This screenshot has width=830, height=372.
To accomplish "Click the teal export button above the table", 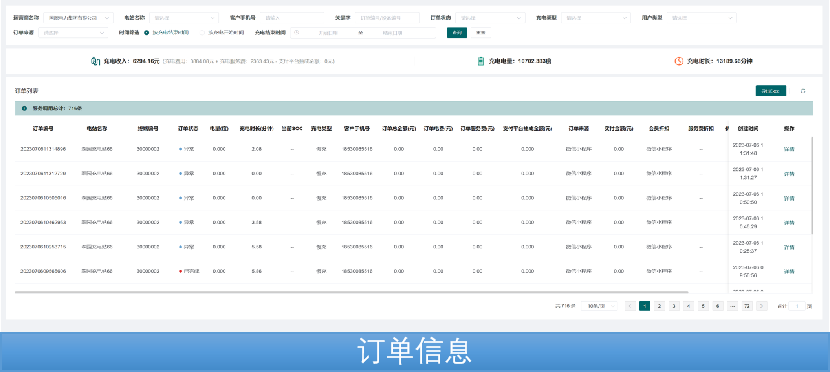I will coord(771,91).
